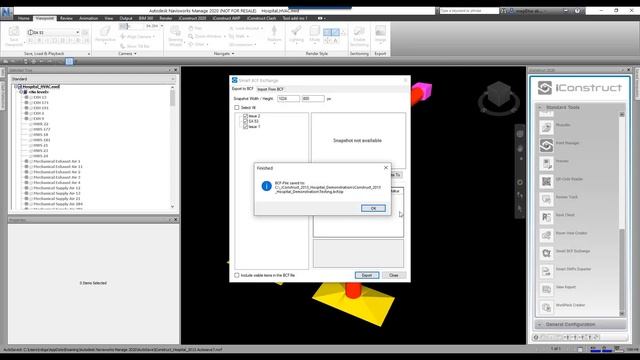The height and width of the screenshot is (360, 640).
Task: Expand the Camera panel dropdown
Action: pos(127,53)
